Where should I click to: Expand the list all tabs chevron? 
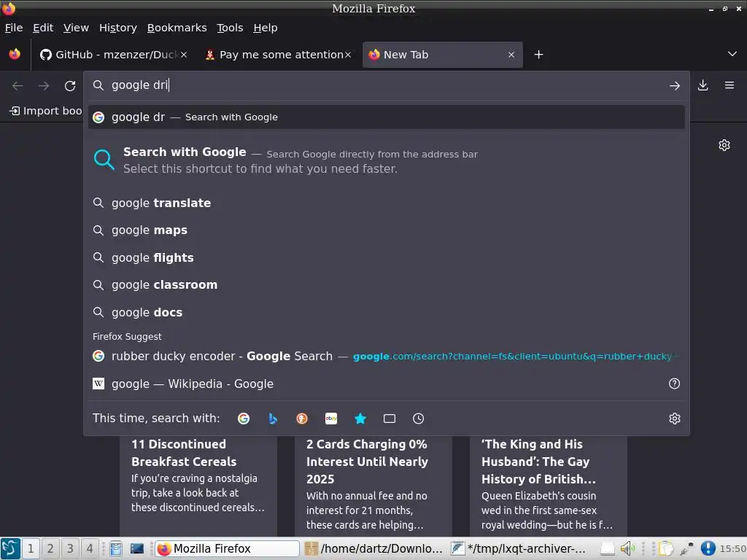click(732, 54)
